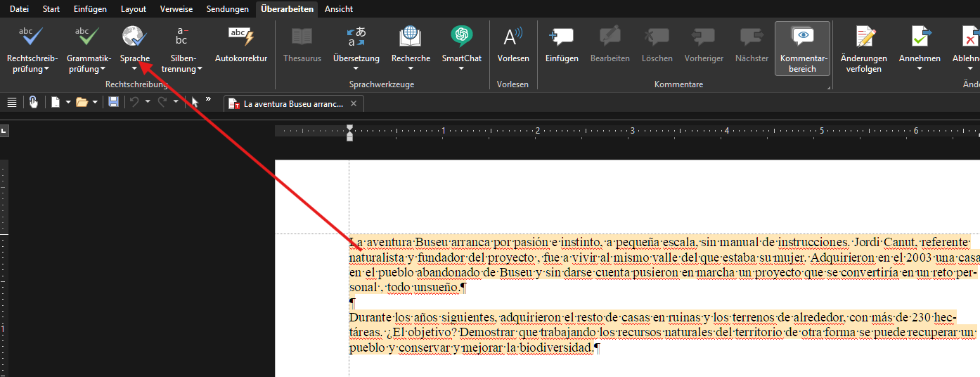The width and height of the screenshot is (980, 377).
Task: Expand the Übersetzung dropdown arrow
Action: pyautogui.click(x=356, y=69)
